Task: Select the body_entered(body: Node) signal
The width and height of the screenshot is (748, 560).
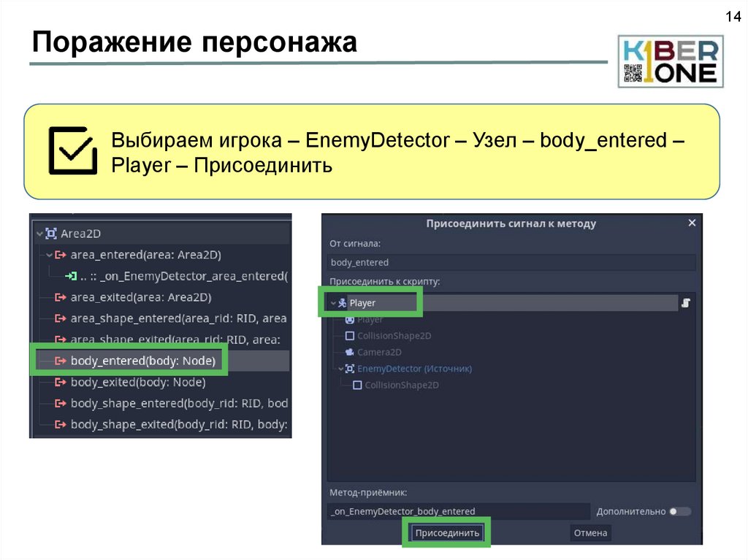Action: pos(142,361)
